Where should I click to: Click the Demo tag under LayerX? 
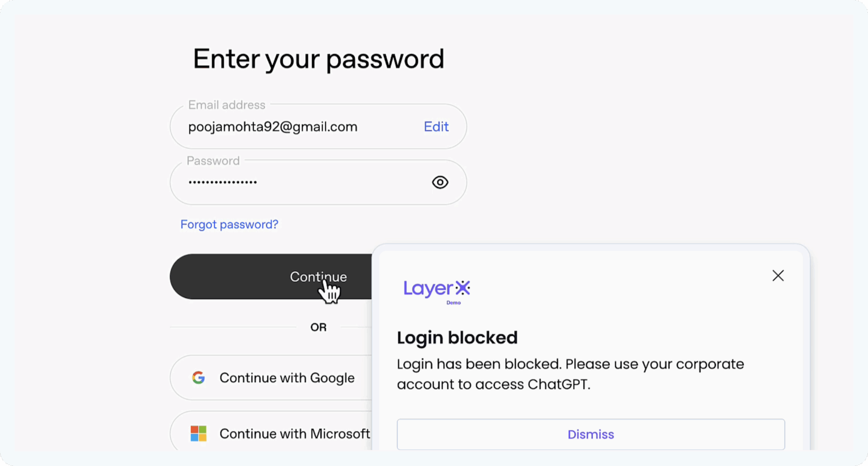pos(453,303)
